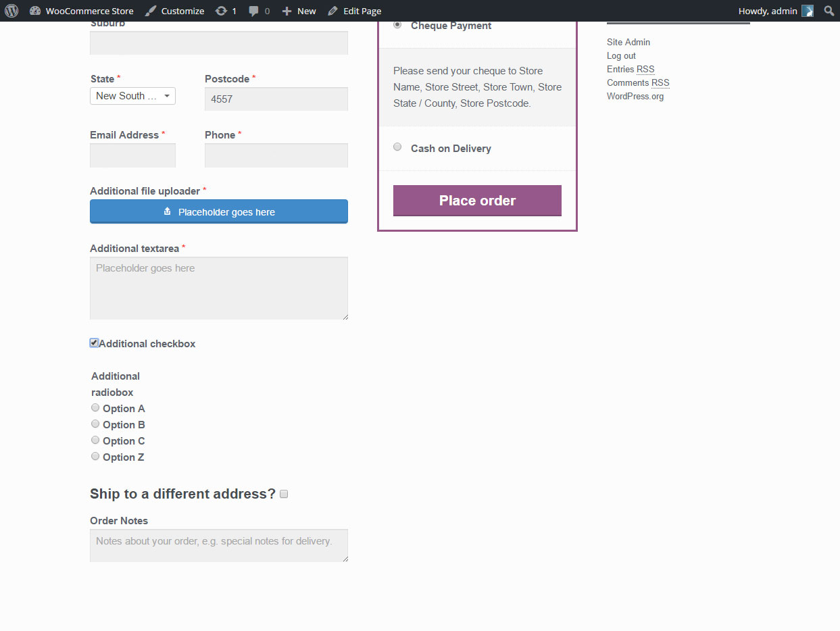This screenshot has height=631, width=840.
Task: Open the Entries RSS link
Action: tap(631, 69)
